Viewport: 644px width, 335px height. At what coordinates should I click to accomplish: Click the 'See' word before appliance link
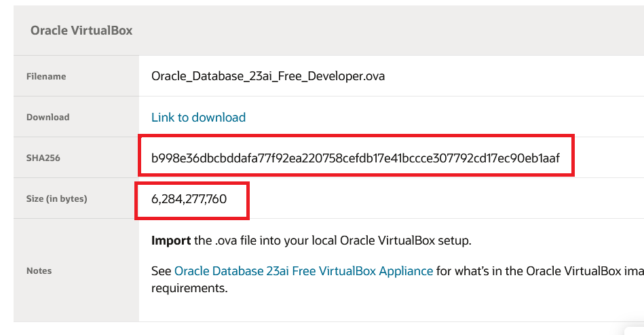(161, 271)
